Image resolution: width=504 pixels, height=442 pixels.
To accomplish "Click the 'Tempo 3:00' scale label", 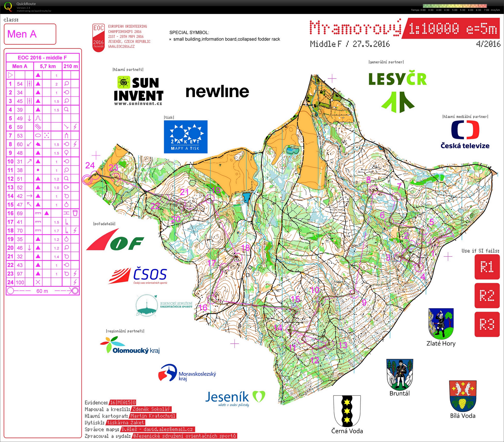I will [x=418, y=10].
